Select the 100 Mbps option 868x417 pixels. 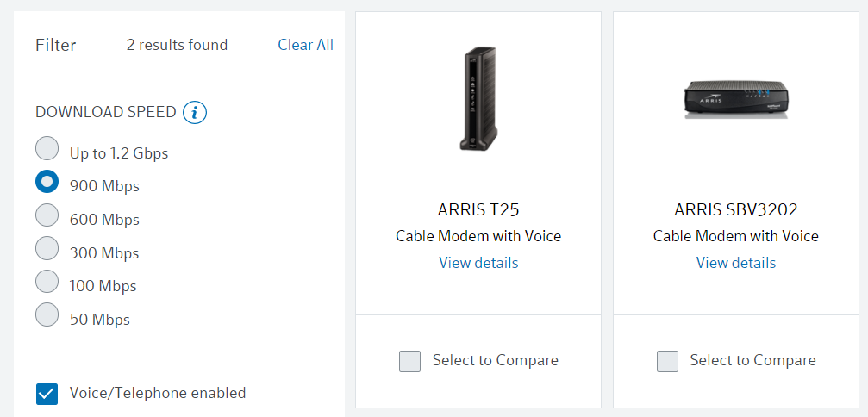tap(47, 282)
